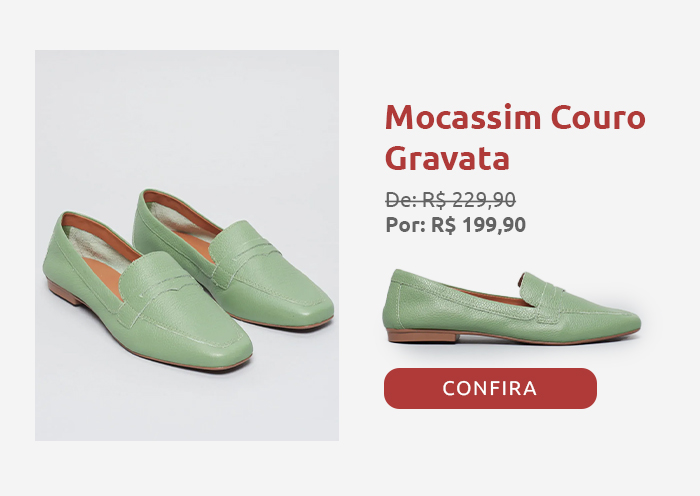Image resolution: width=700 pixels, height=496 pixels.
Task: Open the large photo of green loafer pair
Action: point(187,245)
